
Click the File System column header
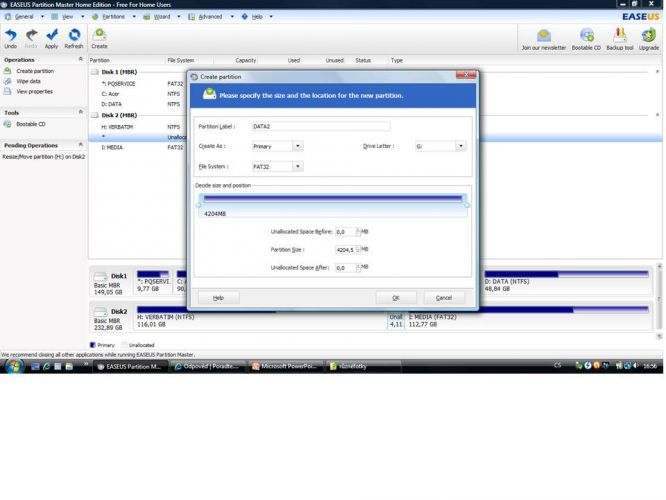pos(189,60)
